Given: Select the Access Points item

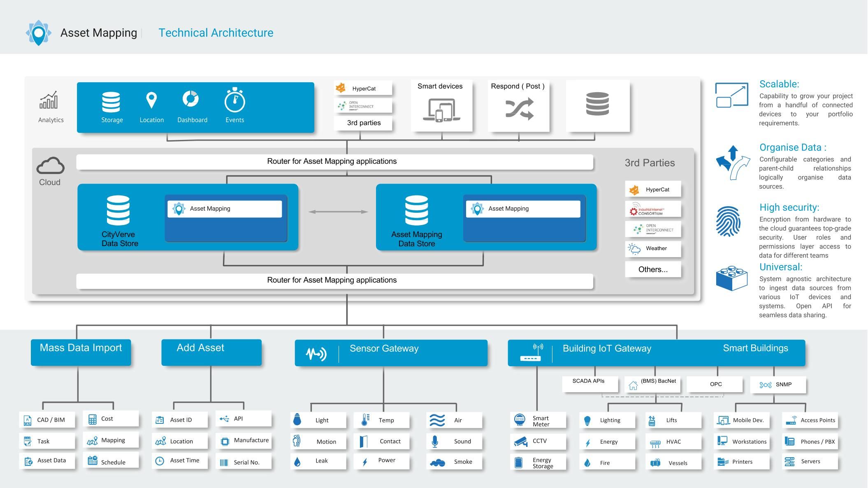Looking at the screenshot, I should (810, 421).
